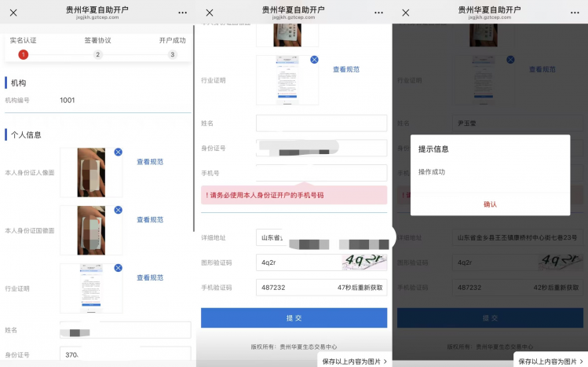This screenshot has width=588, height=367.
Task: Click the 机构 section heading
Action: click(18, 83)
